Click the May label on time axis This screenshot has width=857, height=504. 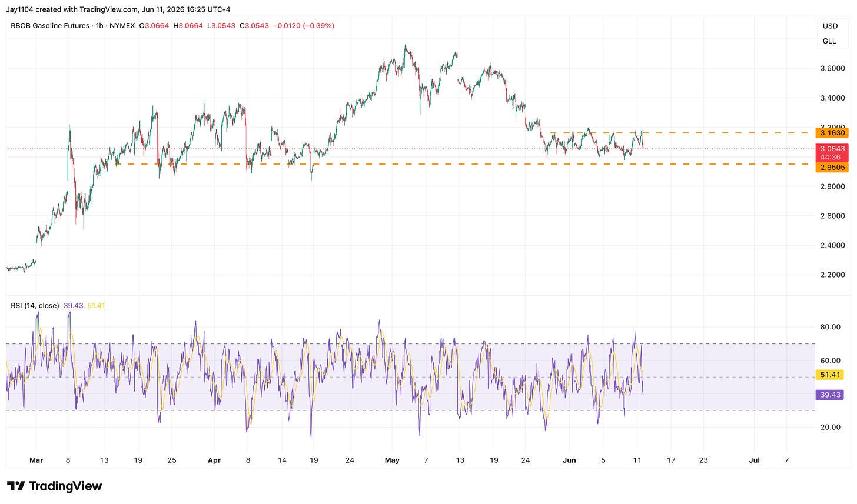(x=392, y=460)
